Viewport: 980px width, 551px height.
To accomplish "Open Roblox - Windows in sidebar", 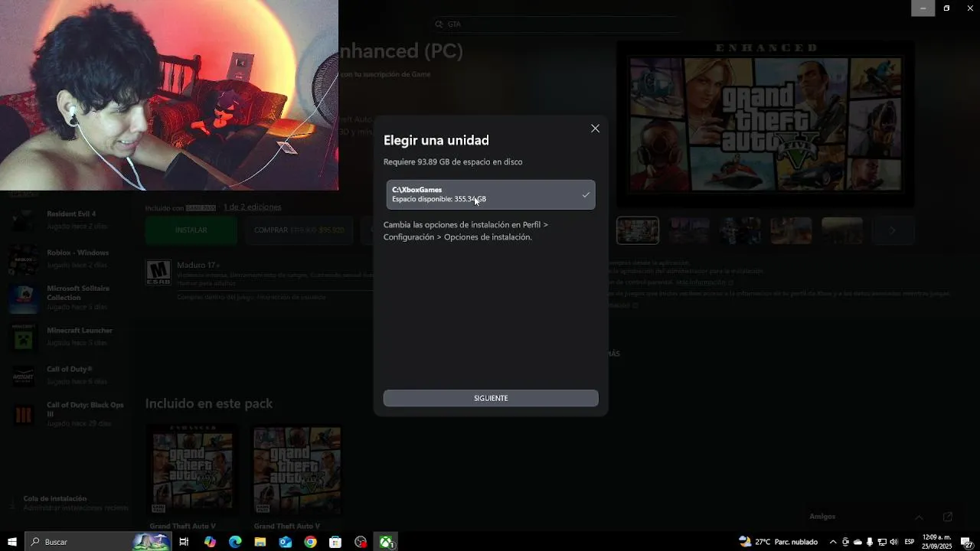I will [69, 259].
